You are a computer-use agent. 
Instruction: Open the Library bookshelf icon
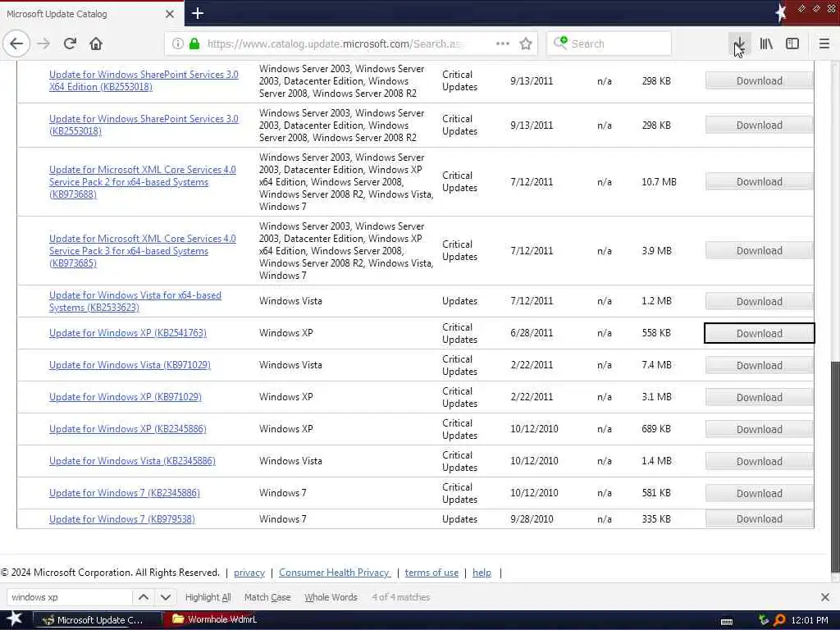coord(766,43)
